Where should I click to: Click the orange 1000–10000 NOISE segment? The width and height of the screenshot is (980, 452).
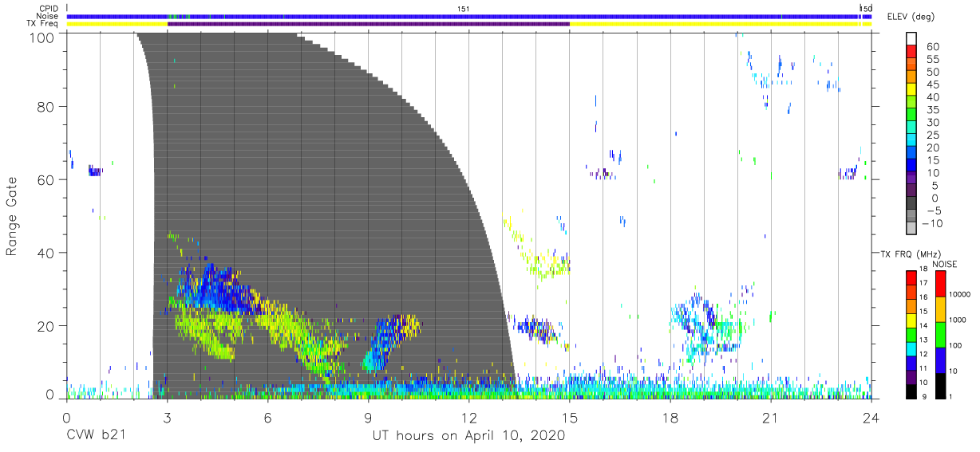coord(940,308)
